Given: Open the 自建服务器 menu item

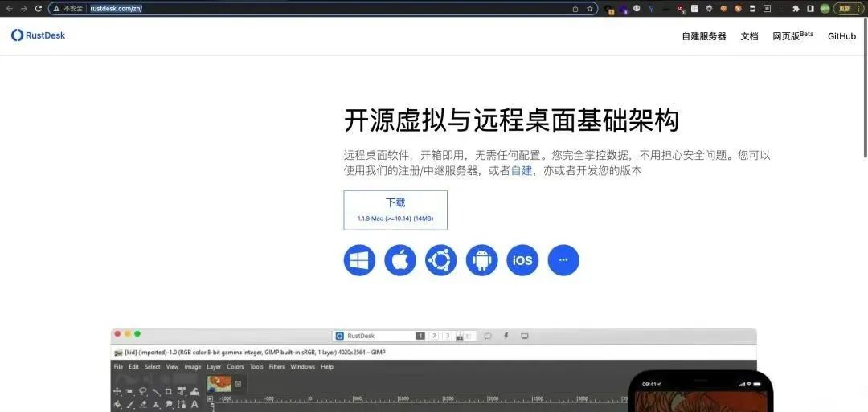Looking at the screenshot, I should point(703,36).
